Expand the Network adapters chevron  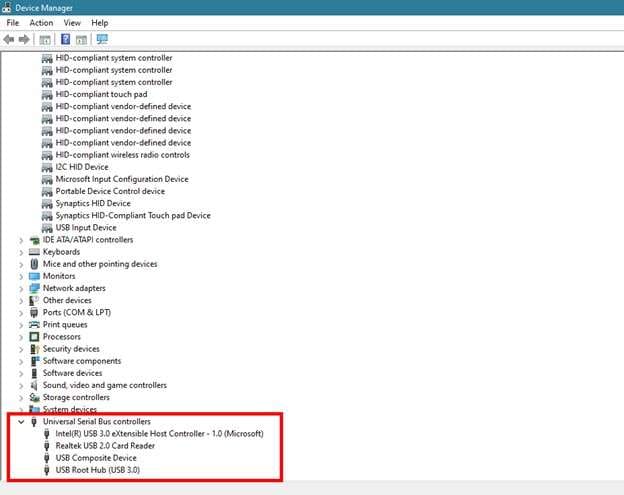(21, 289)
